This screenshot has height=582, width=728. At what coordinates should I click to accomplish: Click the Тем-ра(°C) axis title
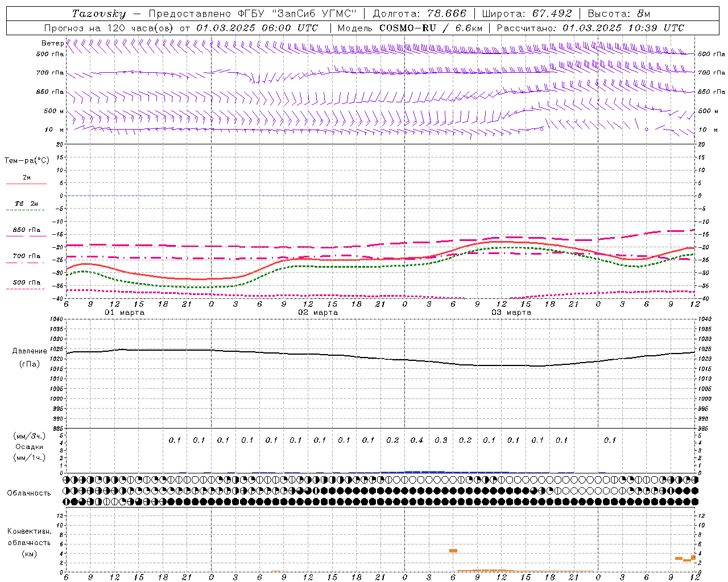(x=27, y=161)
